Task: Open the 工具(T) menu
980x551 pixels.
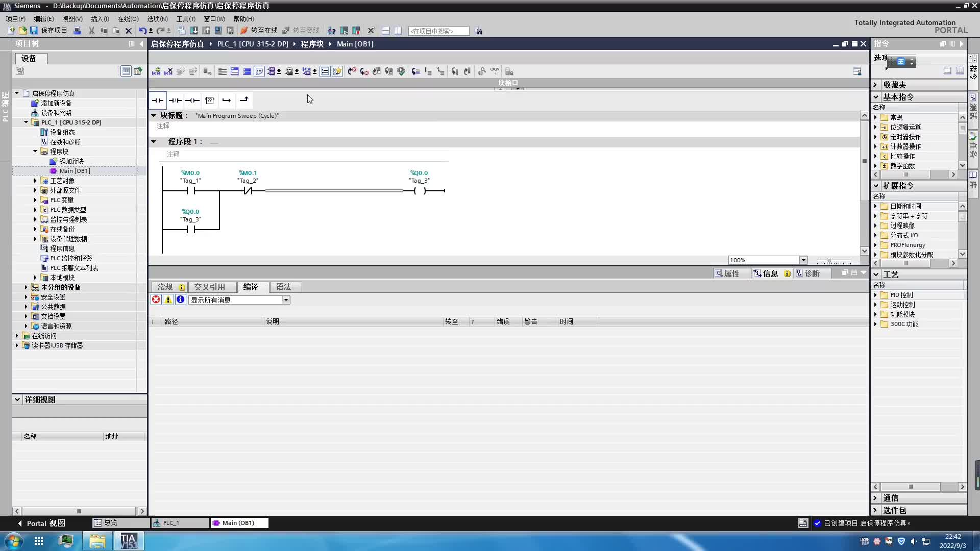Action: (186, 19)
